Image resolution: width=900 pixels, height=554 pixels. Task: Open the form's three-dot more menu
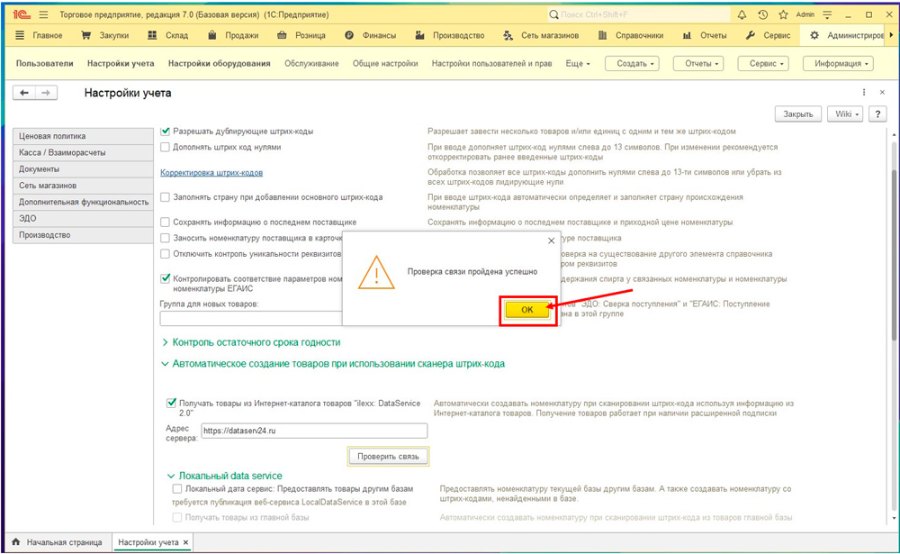click(x=864, y=92)
